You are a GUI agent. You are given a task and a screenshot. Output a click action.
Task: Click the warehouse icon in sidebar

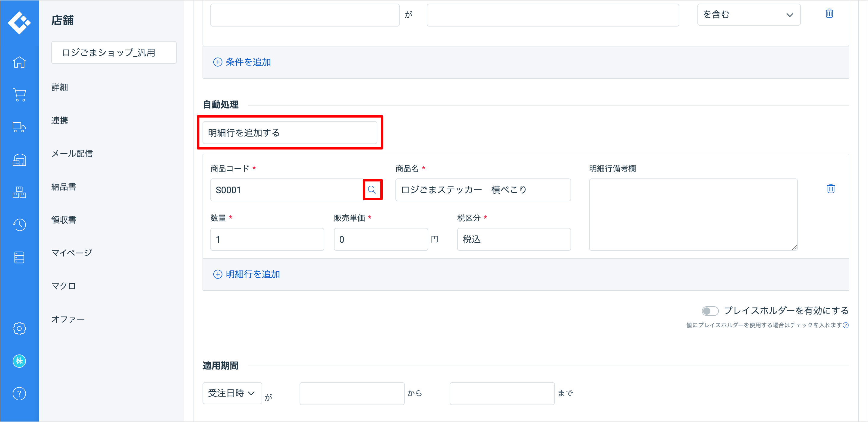[x=19, y=160]
